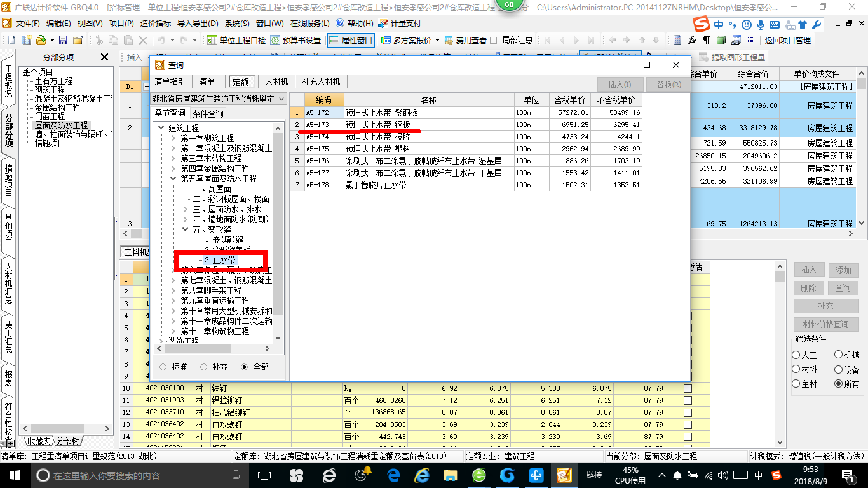Check the 局部汇总 checkbox
This screenshot has width=868, height=488.
(x=494, y=40)
